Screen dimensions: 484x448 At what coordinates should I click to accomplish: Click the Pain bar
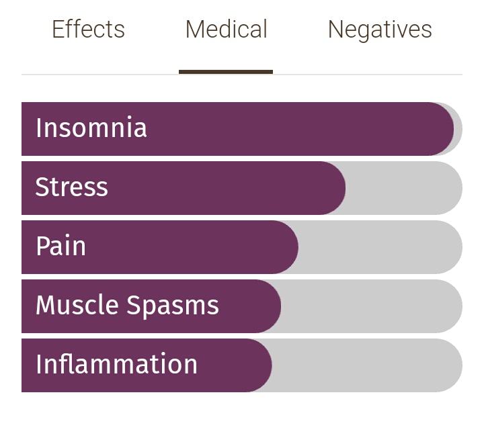[242, 247]
